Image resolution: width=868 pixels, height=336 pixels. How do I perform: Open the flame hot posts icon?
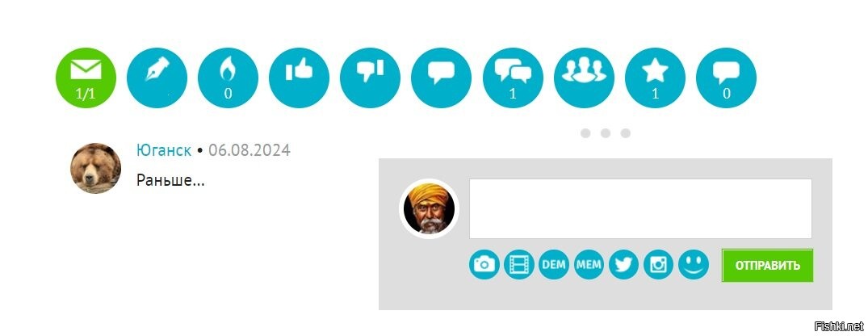tap(228, 78)
